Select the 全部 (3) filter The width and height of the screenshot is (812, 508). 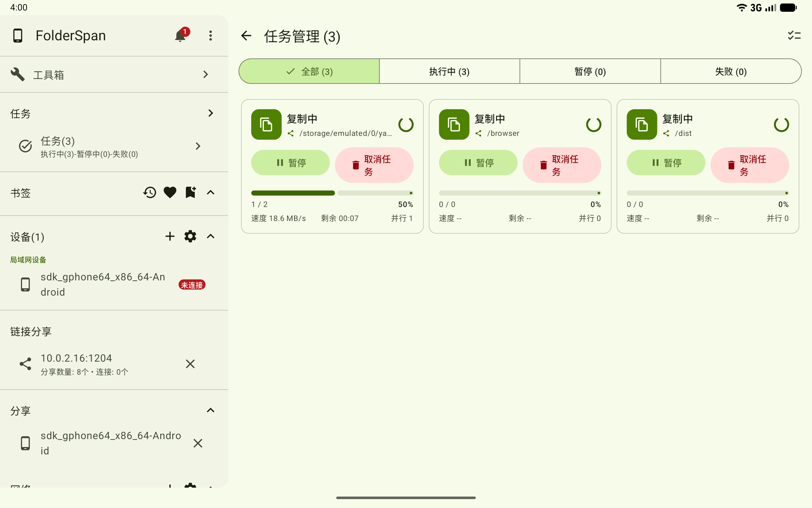pyautogui.click(x=309, y=71)
